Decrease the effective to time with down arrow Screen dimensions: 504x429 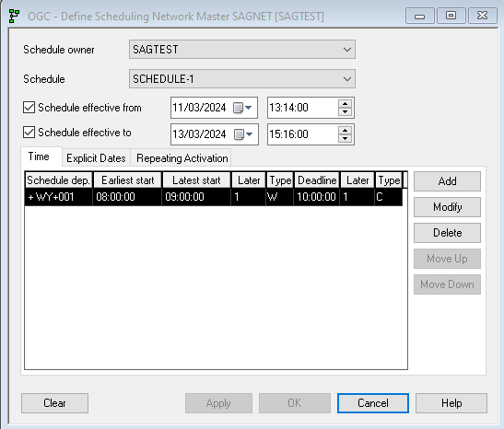click(x=346, y=138)
